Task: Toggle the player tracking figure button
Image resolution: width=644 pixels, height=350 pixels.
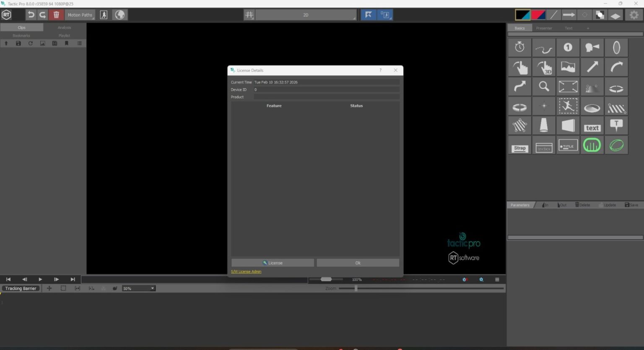Action: coord(104,15)
